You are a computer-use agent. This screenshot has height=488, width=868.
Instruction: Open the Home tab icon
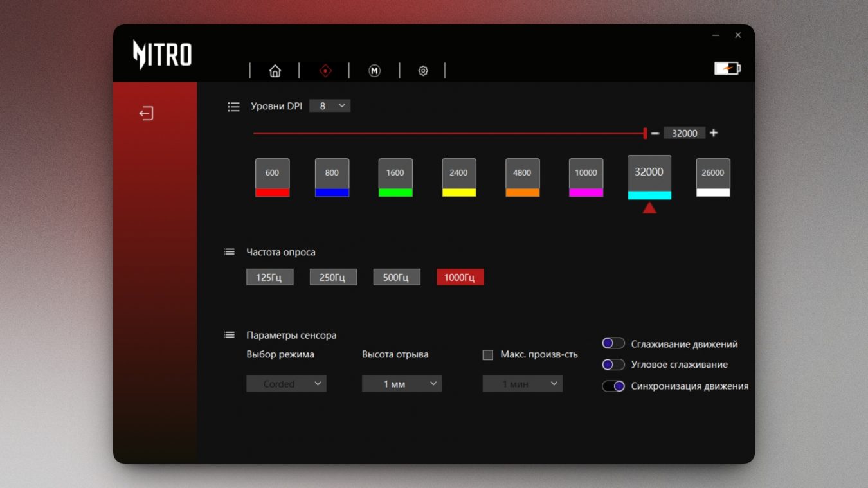(275, 71)
